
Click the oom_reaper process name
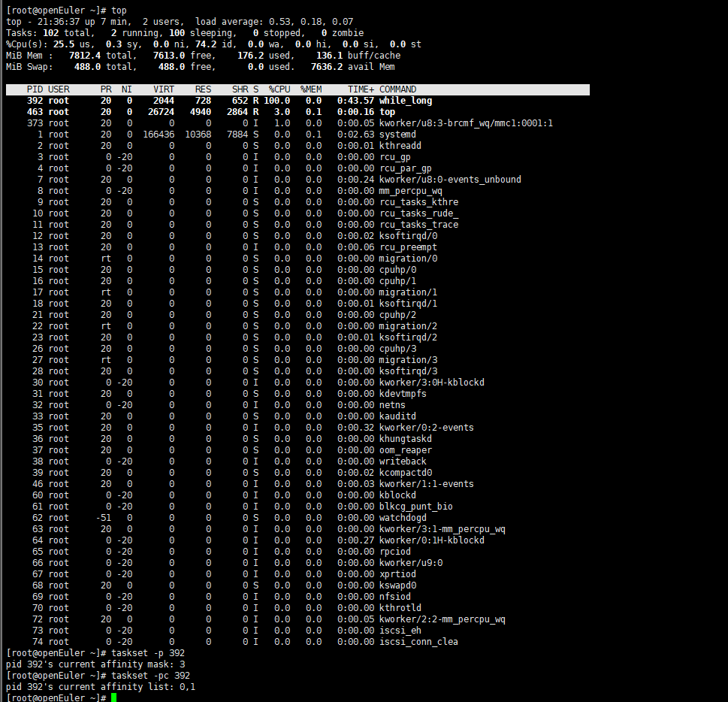click(405, 450)
